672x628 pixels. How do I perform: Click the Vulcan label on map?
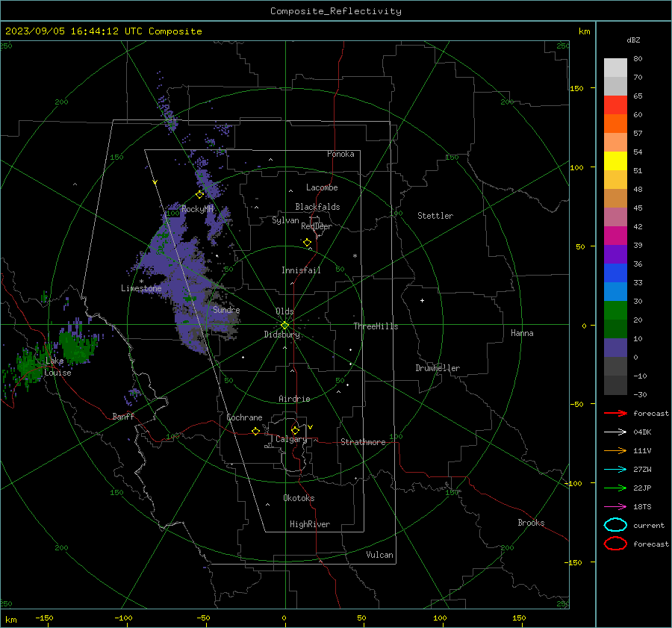tap(379, 555)
